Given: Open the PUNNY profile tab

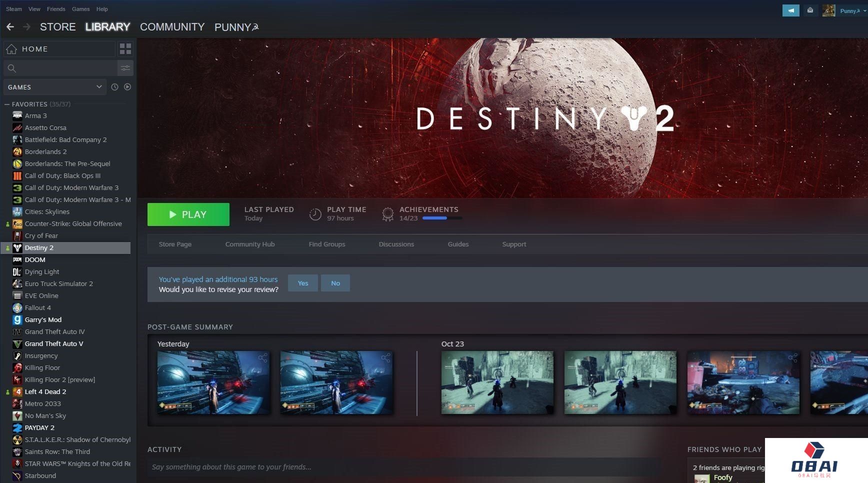Looking at the screenshot, I should [x=236, y=27].
